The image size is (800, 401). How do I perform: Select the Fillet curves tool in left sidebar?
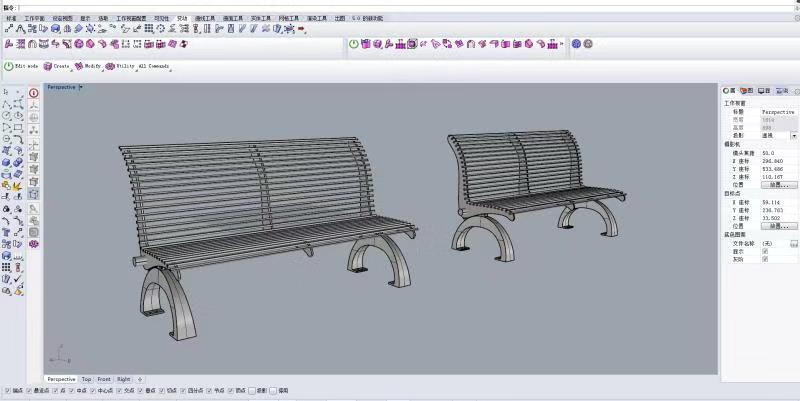(18, 139)
